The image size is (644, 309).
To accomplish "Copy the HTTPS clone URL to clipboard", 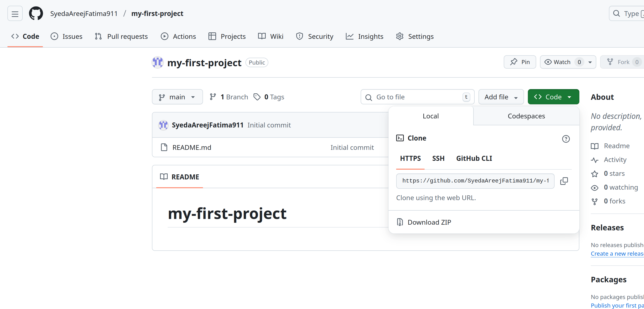I will coord(564,181).
